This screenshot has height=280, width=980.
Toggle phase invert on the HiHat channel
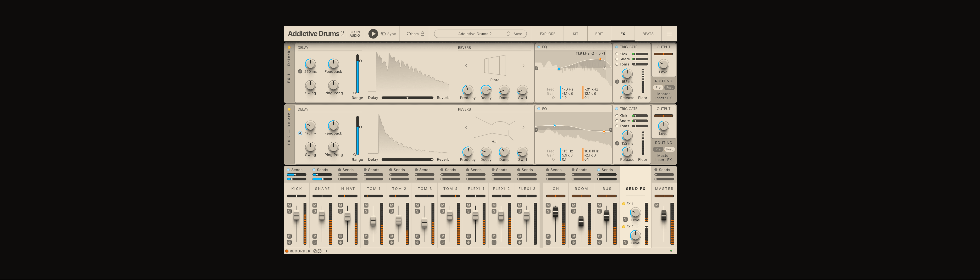[340, 236]
